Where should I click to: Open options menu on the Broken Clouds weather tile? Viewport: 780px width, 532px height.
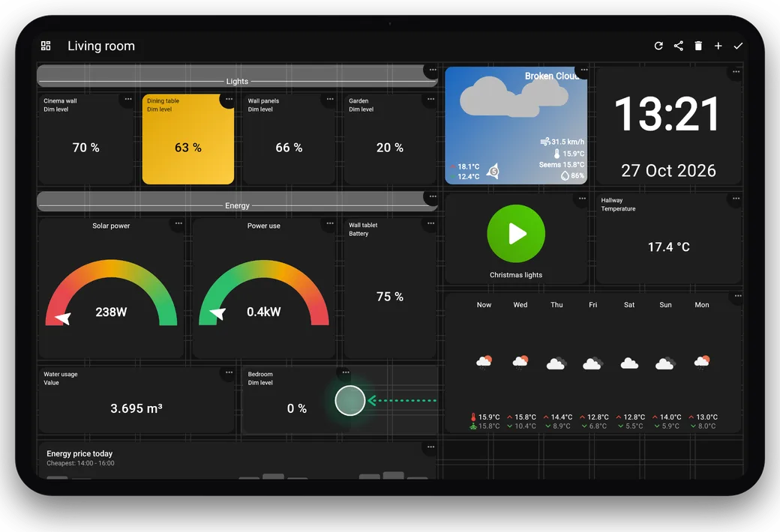click(x=584, y=70)
